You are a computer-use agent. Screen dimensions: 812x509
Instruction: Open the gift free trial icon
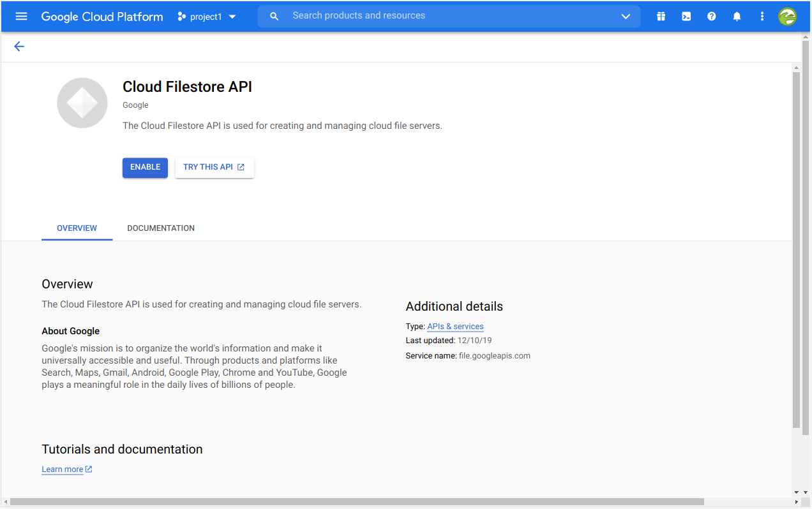click(661, 17)
